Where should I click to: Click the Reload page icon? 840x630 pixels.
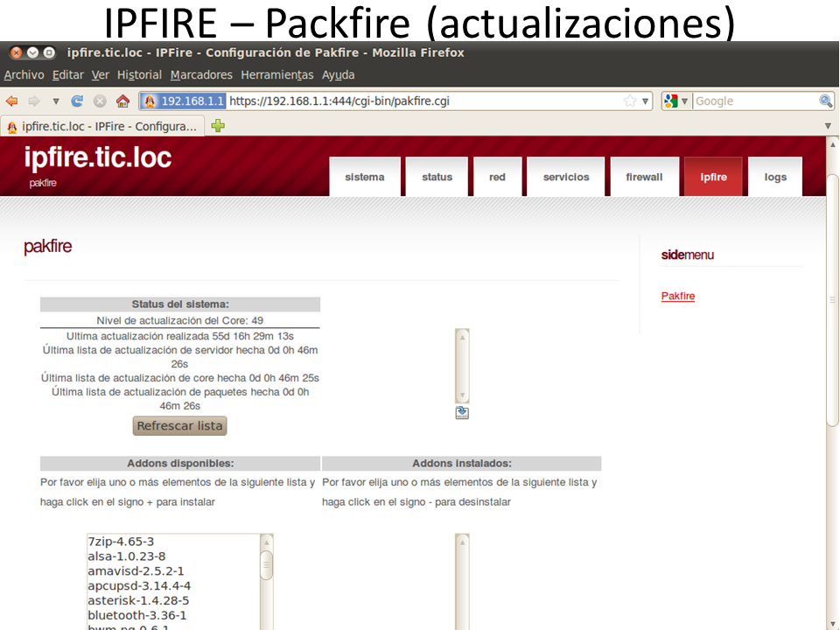pyautogui.click(x=77, y=101)
